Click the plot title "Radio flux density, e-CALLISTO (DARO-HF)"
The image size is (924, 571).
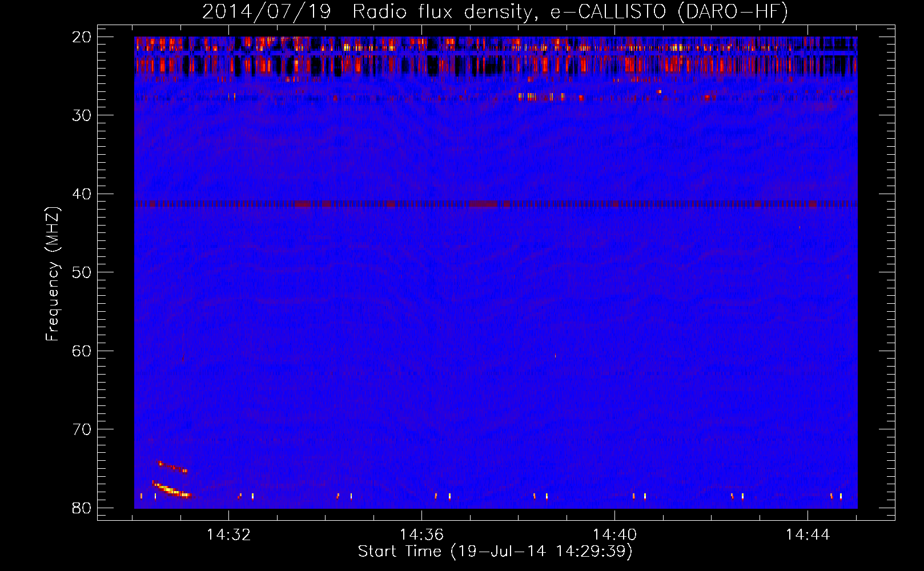(571, 11)
